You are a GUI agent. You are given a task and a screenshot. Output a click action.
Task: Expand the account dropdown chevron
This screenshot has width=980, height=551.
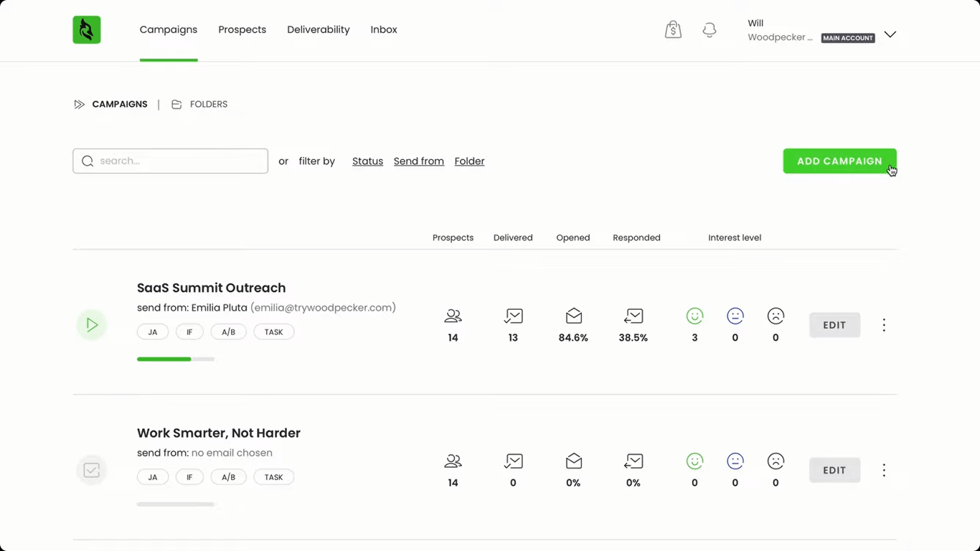click(x=890, y=34)
